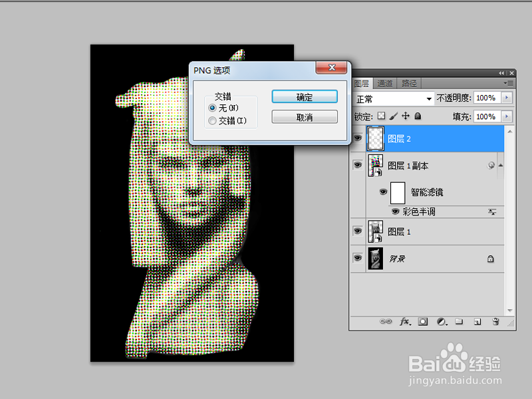Toggle lock position move icon

pyautogui.click(x=406, y=116)
